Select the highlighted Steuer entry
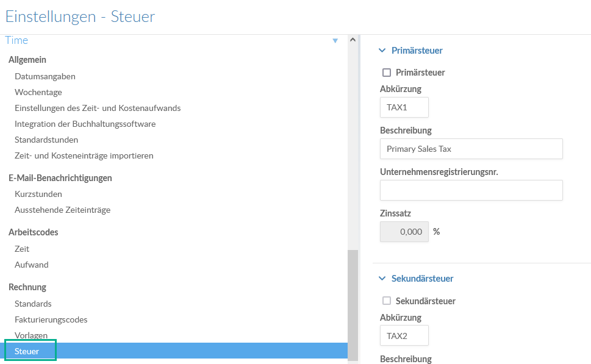The image size is (591, 364). (174, 351)
